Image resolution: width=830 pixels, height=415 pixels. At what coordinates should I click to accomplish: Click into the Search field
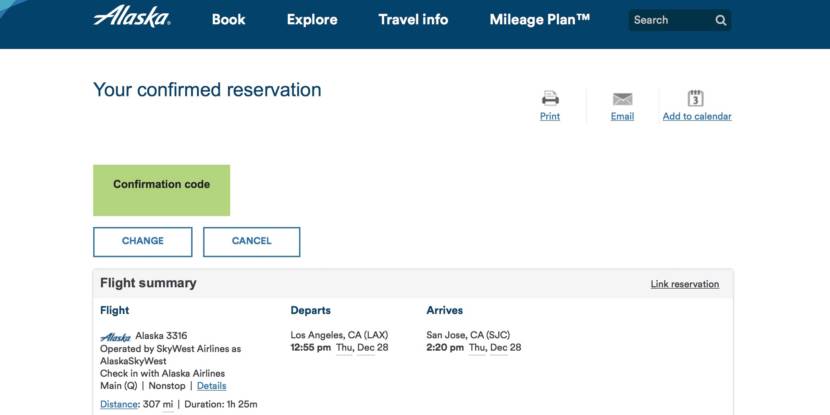(x=668, y=20)
